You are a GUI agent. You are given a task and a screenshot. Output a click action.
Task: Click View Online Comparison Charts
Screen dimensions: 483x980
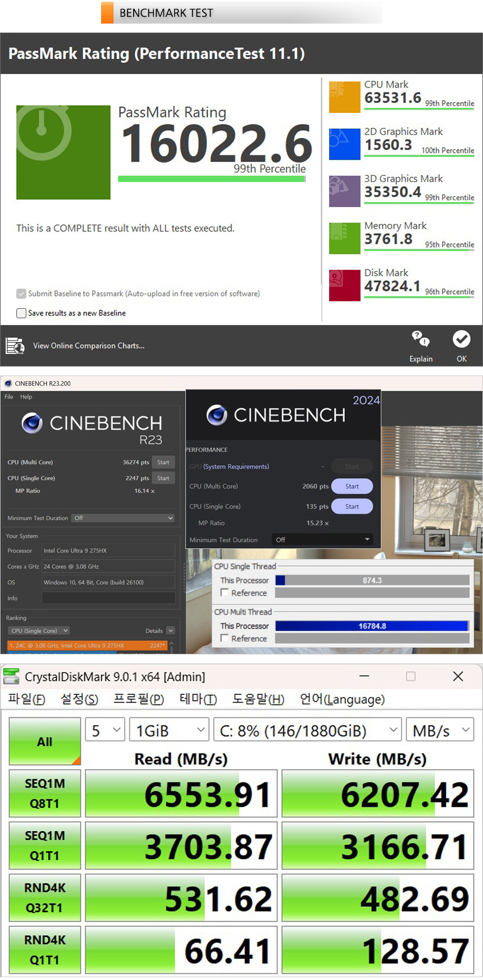pos(88,346)
